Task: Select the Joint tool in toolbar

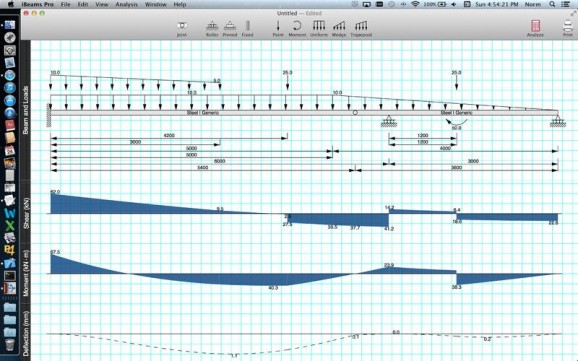Action: pyautogui.click(x=181, y=28)
